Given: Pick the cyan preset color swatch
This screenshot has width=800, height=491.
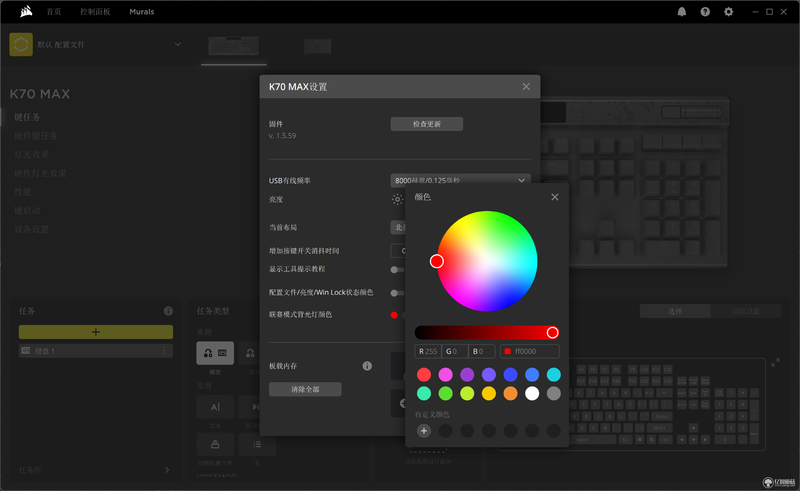Looking at the screenshot, I should (x=554, y=375).
